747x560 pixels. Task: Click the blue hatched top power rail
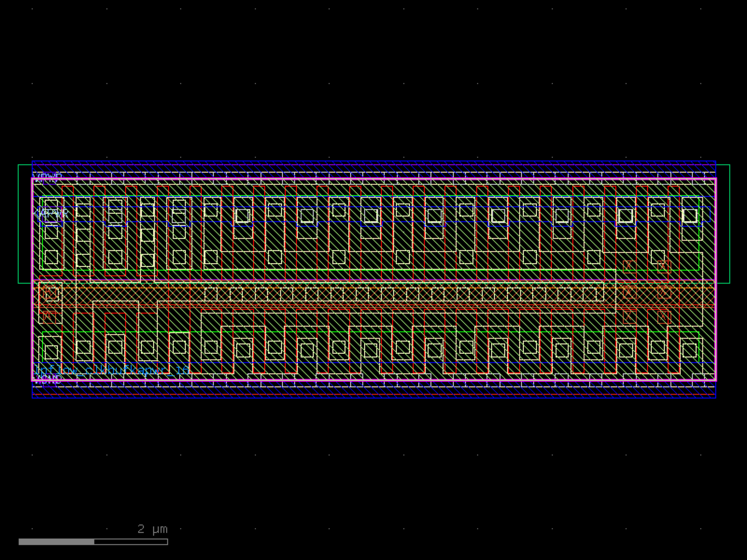(373, 167)
